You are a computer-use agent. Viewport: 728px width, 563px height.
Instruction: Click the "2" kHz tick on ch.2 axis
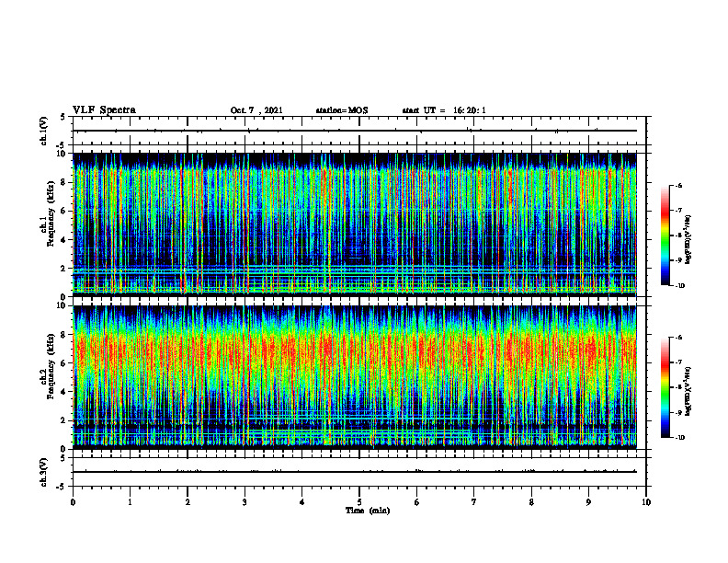point(63,420)
